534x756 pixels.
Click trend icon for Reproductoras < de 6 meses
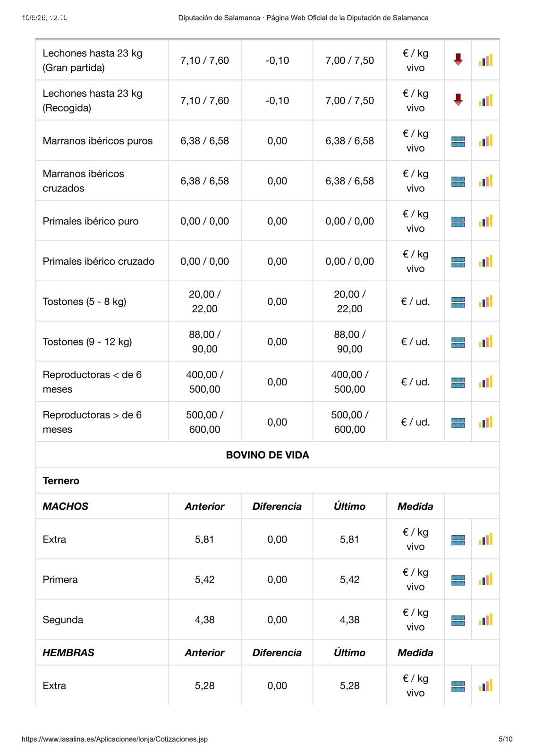click(458, 382)
